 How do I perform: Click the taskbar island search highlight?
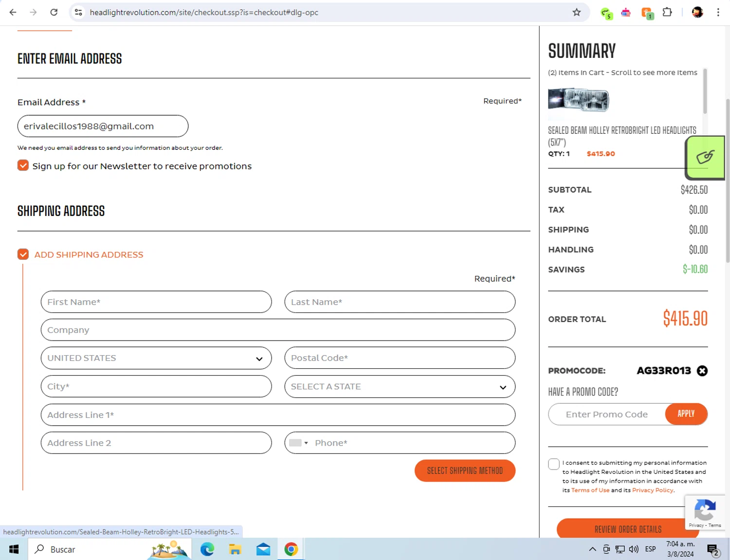click(169, 549)
